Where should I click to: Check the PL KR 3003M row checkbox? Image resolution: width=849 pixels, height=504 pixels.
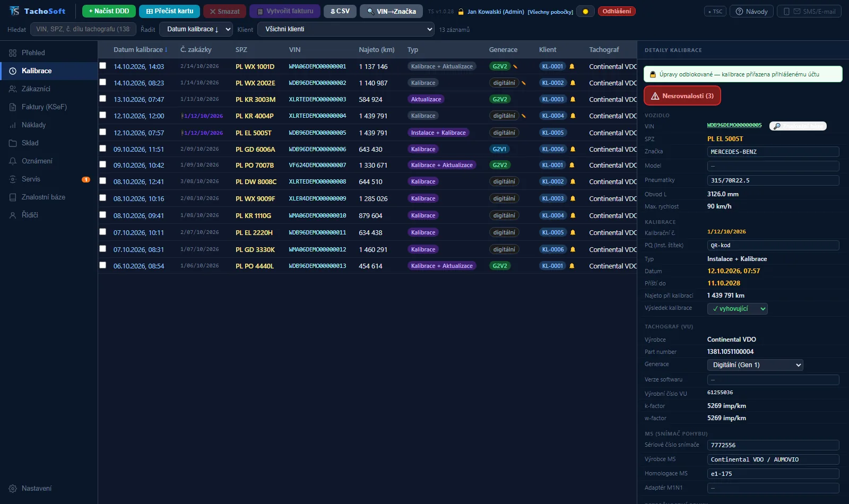click(x=103, y=99)
